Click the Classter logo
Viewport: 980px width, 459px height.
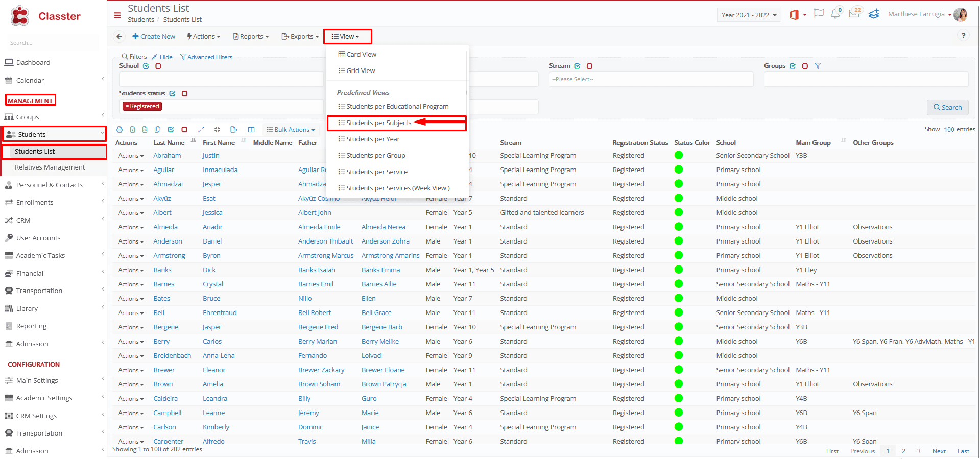45,16
